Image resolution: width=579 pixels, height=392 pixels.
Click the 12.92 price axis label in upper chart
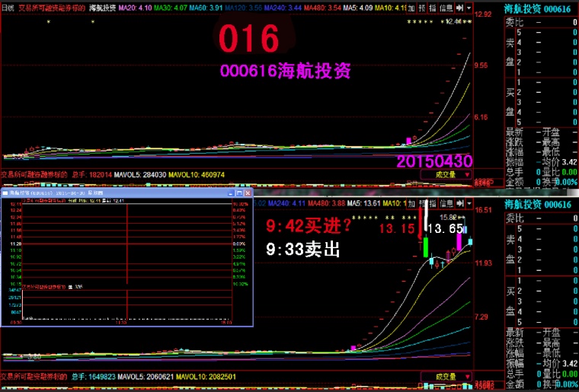point(483,14)
